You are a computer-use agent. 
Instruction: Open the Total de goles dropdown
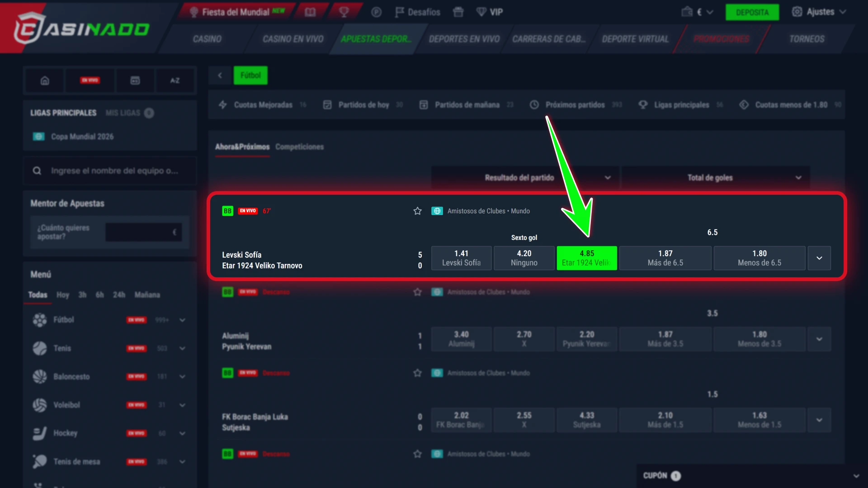point(716,178)
